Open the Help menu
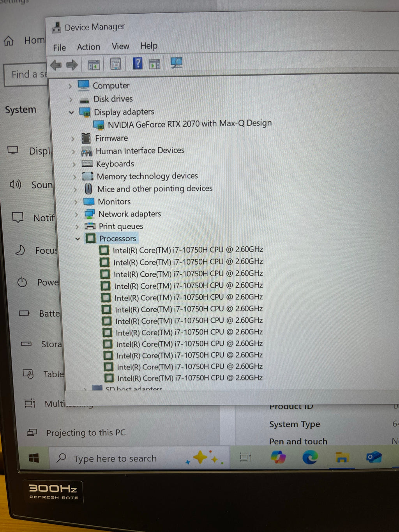This screenshot has width=399, height=532. click(149, 46)
